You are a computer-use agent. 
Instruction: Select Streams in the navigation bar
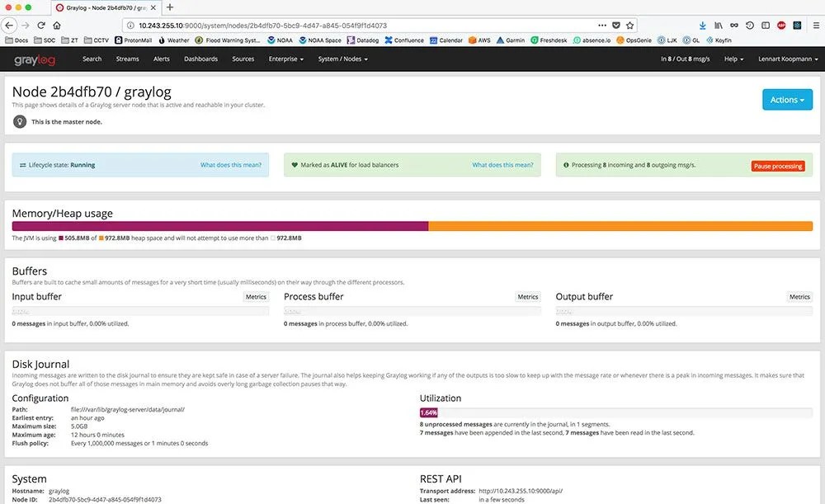click(128, 59)
